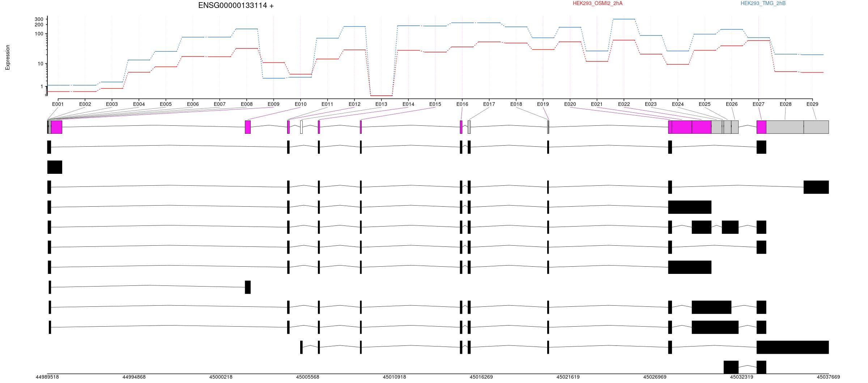Click the E016 exon label
Image resolution: width=868 pixels, height=383 pixels.
point(462,104)
